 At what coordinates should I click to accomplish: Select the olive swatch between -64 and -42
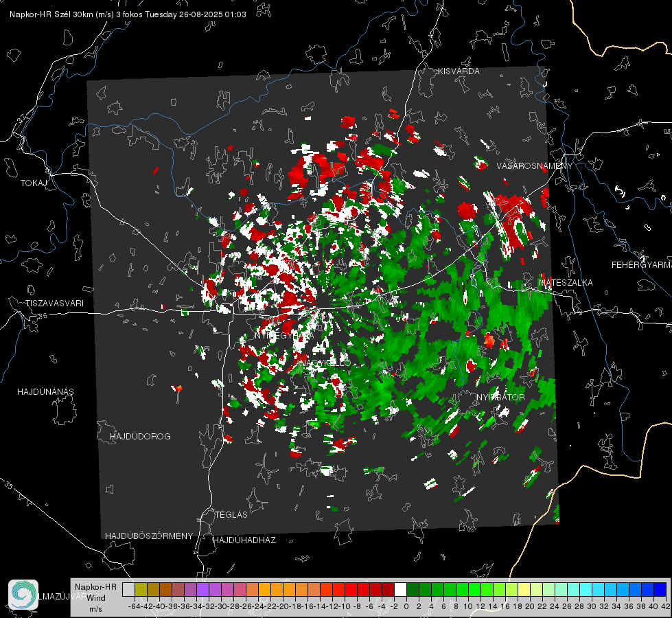141,589
